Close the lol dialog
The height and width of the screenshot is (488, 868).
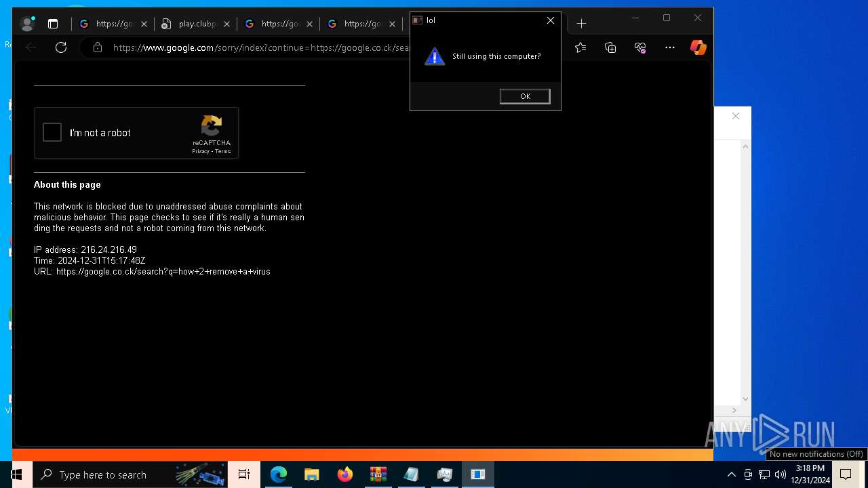click(x=551, y=20)
